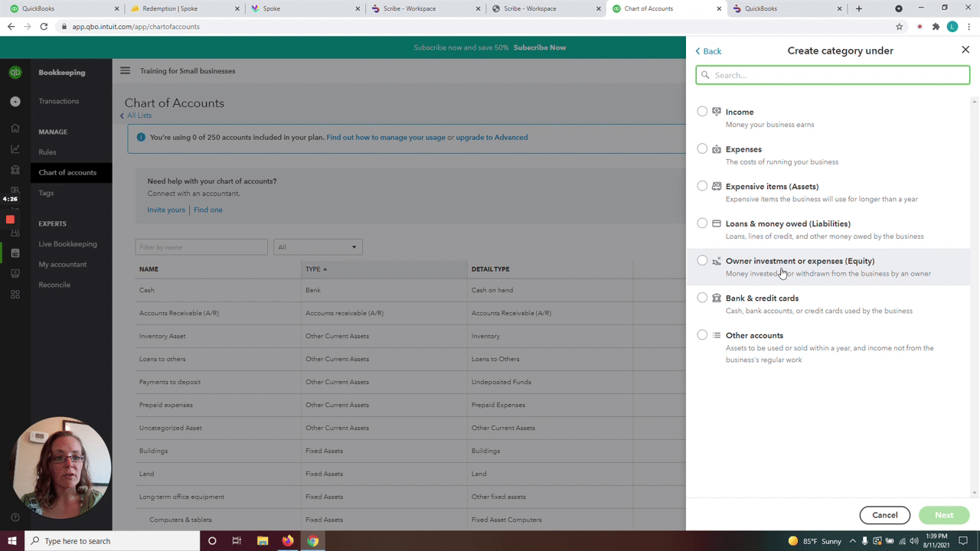Choose Owner investment or expenses (Equity)

point(702,261)
